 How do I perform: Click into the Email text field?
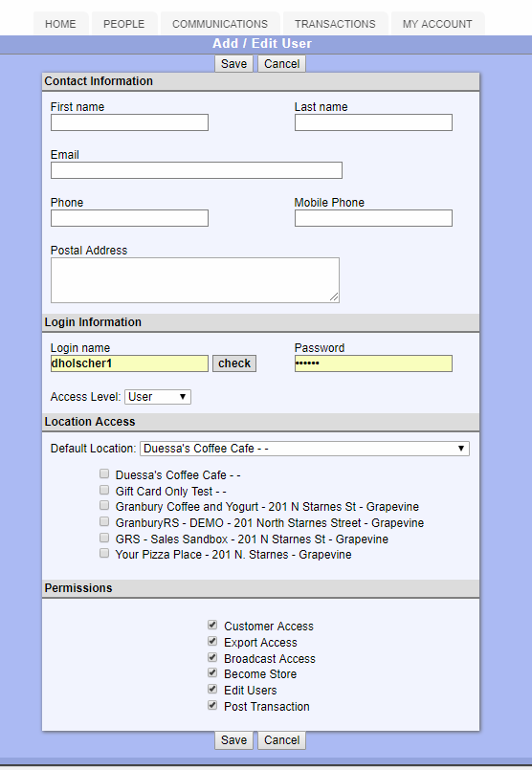[x=196, y=170]
